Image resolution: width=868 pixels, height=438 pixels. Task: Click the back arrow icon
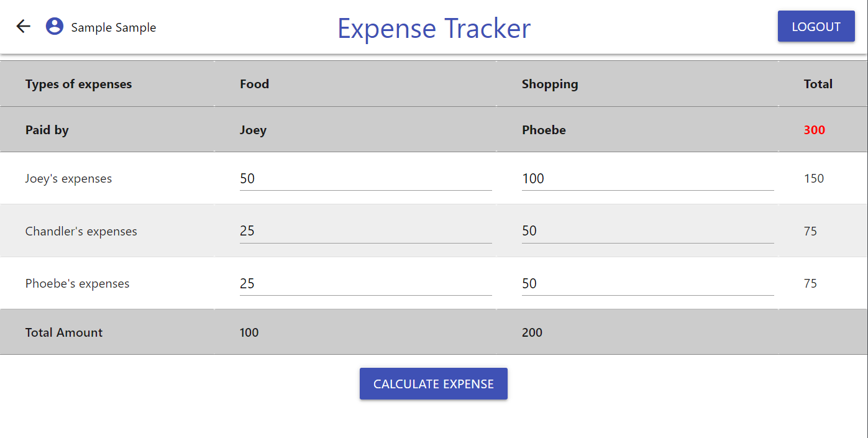(x=23, y=26)
